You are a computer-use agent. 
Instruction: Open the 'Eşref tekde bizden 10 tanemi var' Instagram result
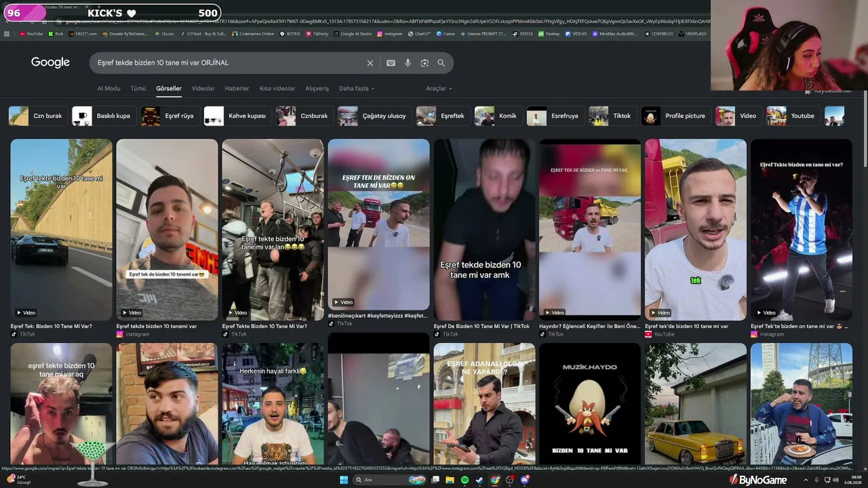[157, 326]
